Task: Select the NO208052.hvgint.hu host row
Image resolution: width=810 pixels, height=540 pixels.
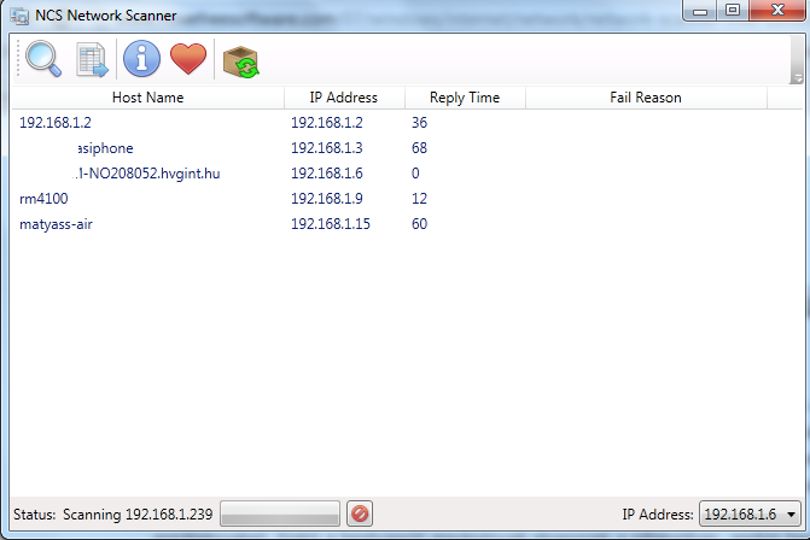Action: pyautogui.click(x=408, y=173)
